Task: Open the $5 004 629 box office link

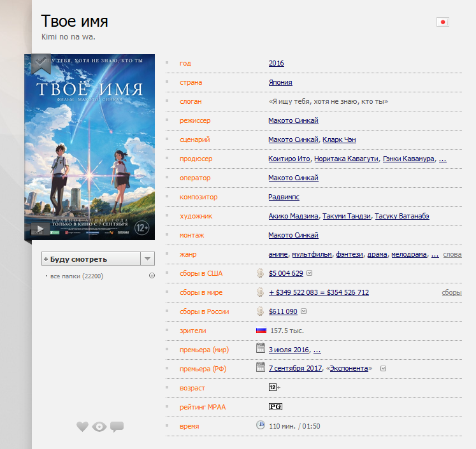Action: point(286,273)
